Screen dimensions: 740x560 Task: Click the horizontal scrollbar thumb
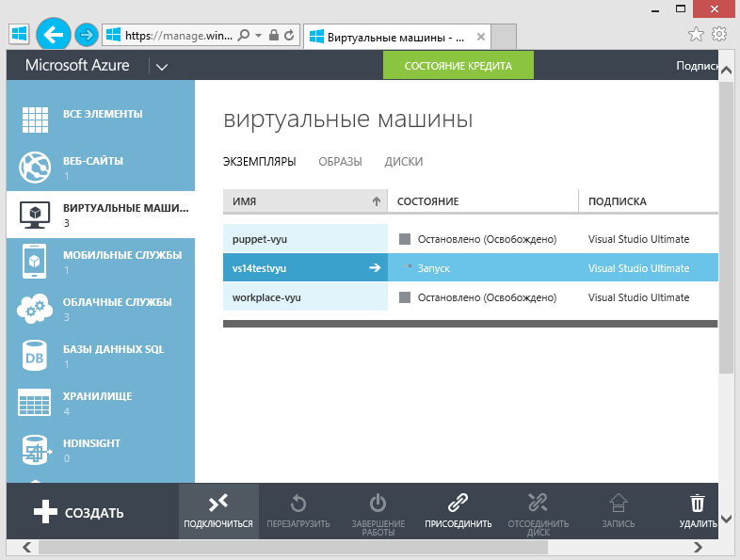(x=293, y=547)
